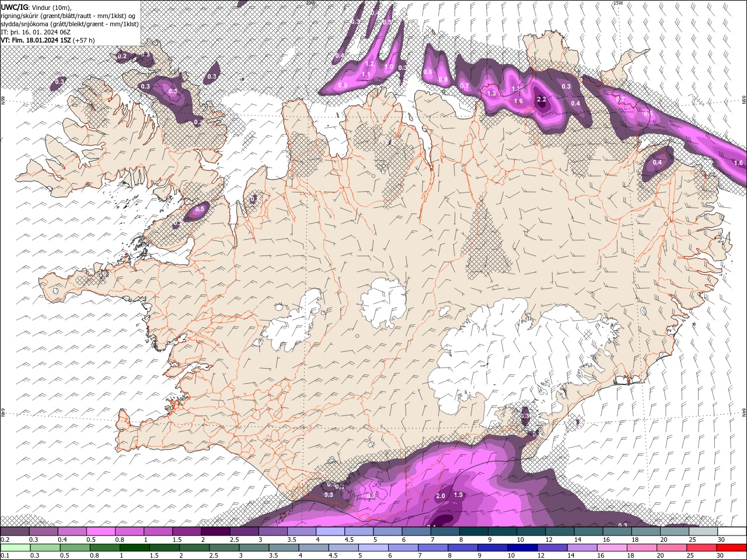Click the 1.3 precipitation value on the map
The width and height of the screenshot is (747, 560).
(491, 93)
